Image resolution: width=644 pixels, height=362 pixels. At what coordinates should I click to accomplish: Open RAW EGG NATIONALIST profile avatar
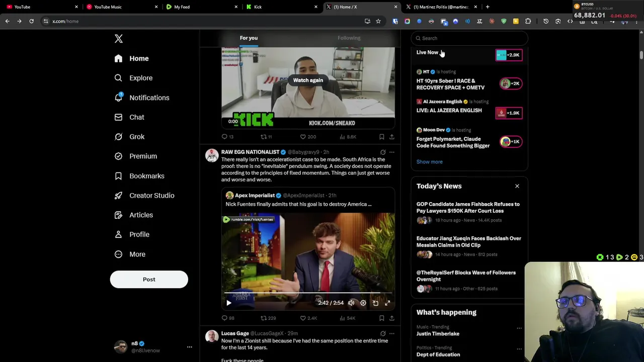tap(212, 155)
